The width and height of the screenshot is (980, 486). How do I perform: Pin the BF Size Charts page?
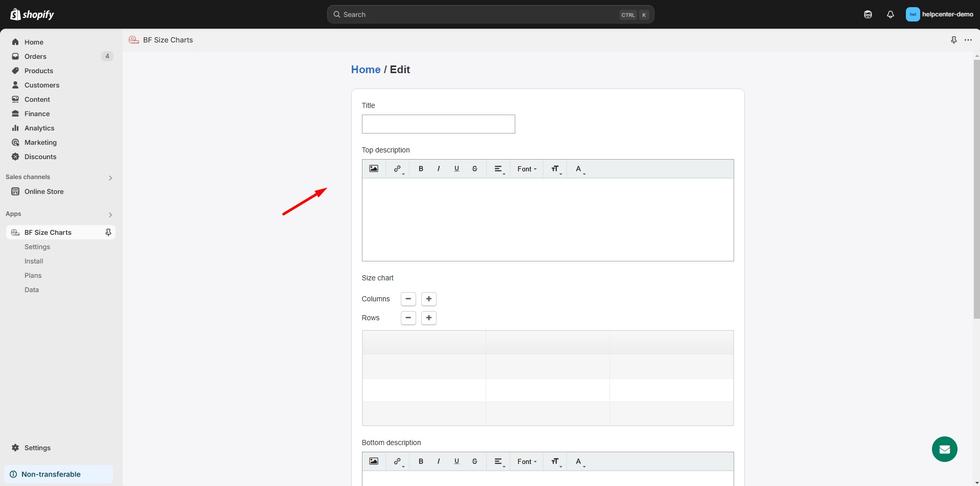click(954, 39)
